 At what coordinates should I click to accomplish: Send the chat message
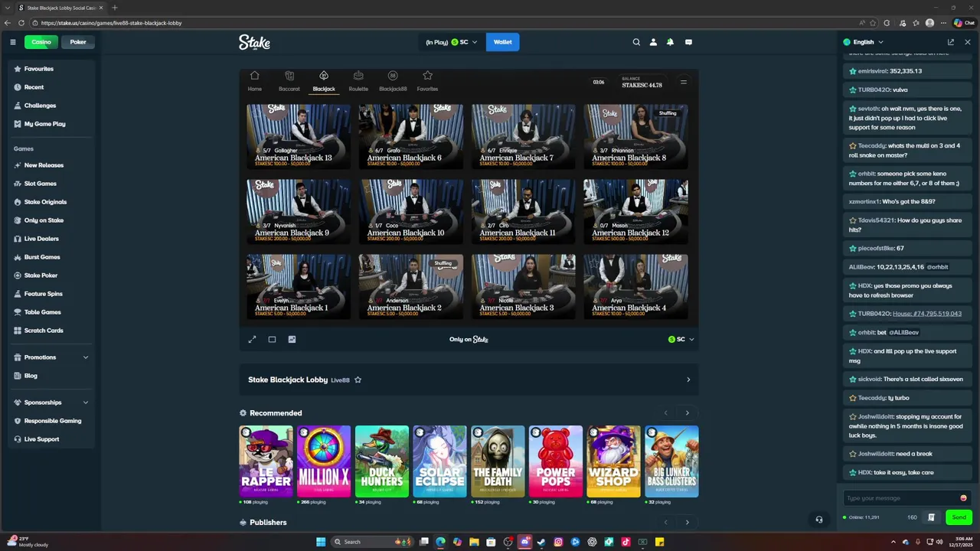coord(959,517)
